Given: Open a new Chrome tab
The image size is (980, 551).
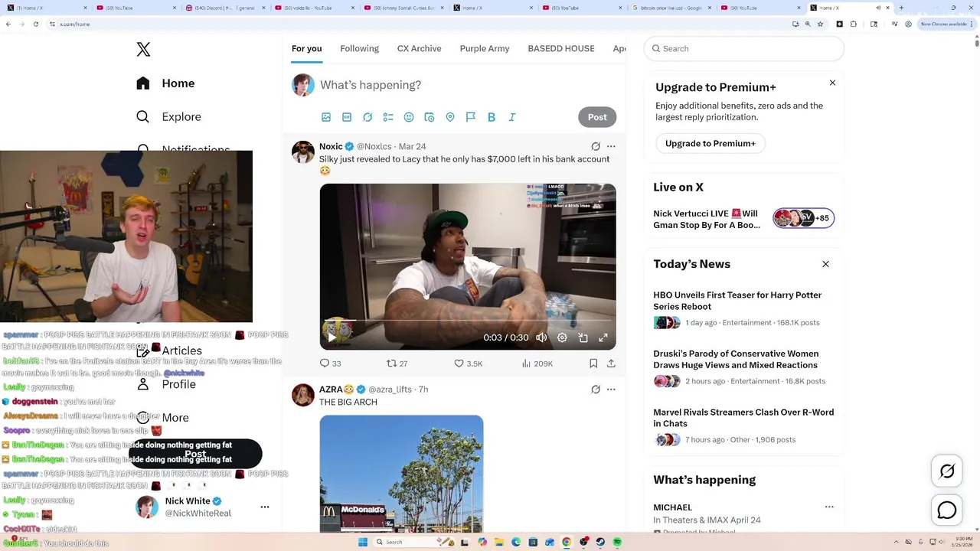Looking at the screenshot, I should [901, 8].
